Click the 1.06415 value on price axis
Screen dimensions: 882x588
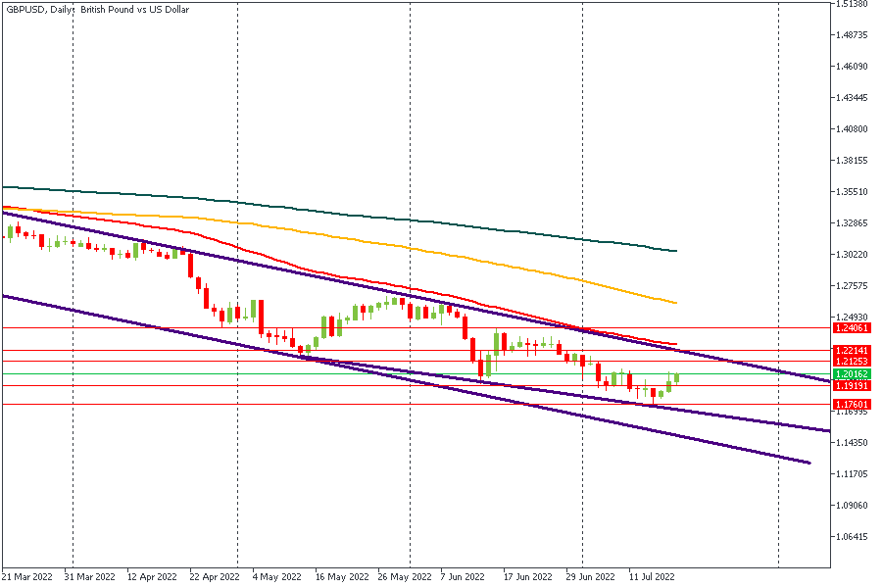[851, 537]
